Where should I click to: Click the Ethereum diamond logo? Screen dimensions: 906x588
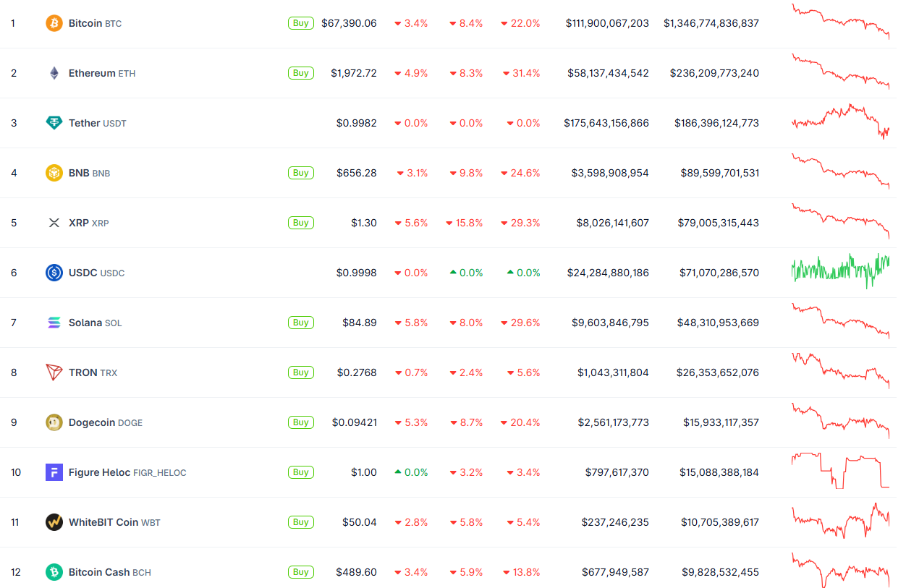pyautogui.click(x=54, y=72)
